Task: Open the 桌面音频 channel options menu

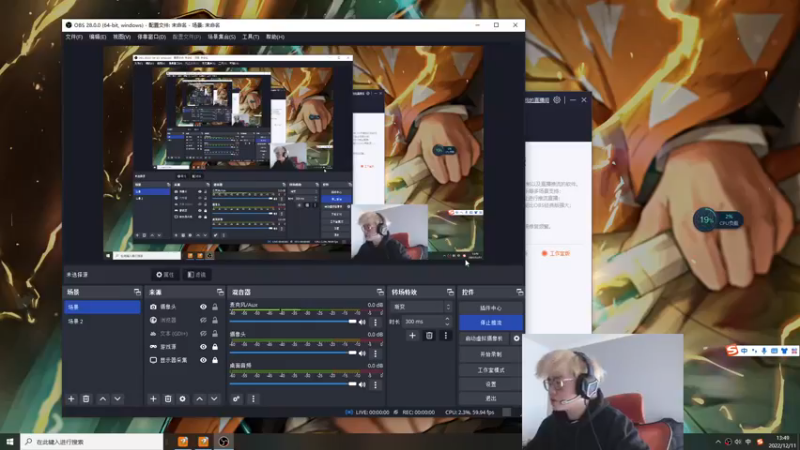Action: [x=376, y=385]
